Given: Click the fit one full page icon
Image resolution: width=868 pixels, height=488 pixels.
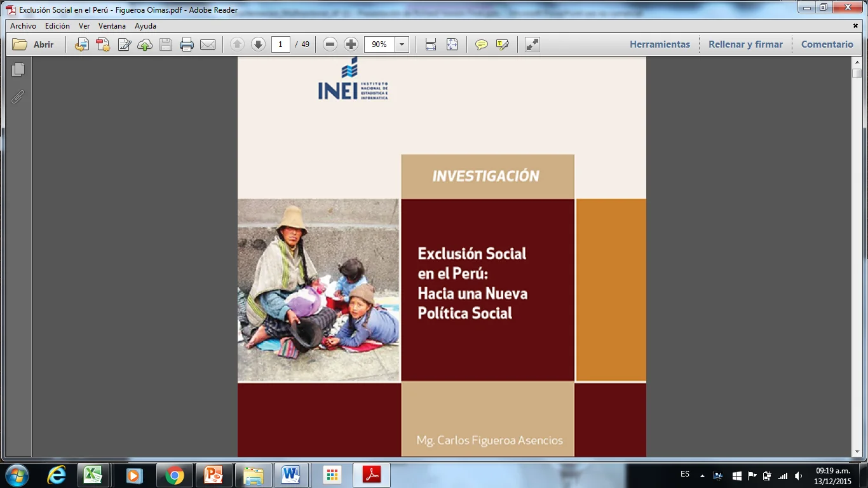Looking at the screenshot, I should pos(452,44).
